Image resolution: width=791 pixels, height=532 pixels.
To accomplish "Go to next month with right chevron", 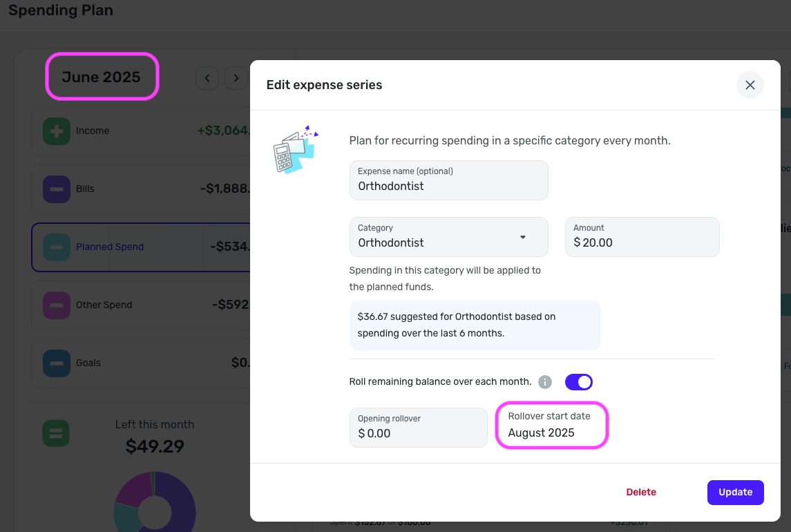I will click(x=236, y=78).
